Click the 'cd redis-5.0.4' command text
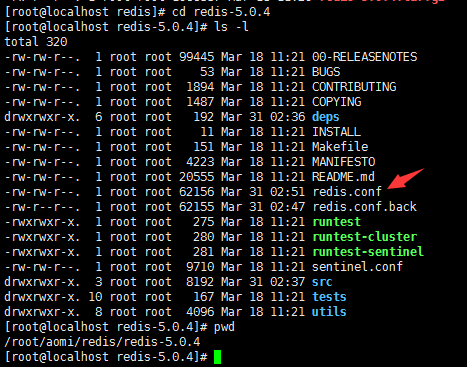 (221, 12)
